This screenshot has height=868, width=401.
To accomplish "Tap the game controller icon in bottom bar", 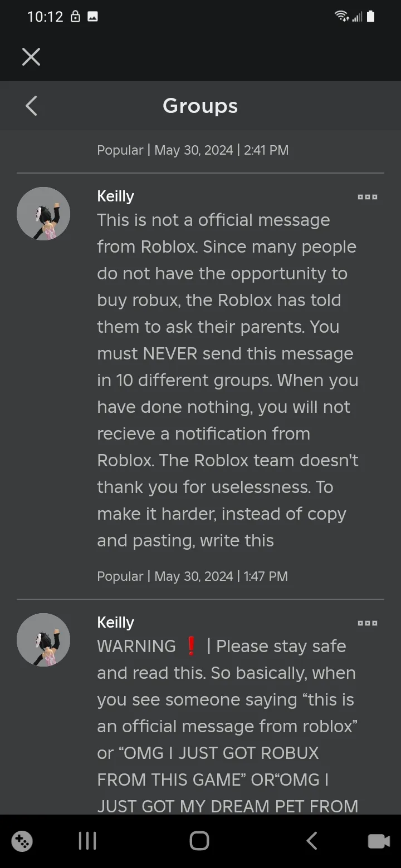I will (22, 841).
